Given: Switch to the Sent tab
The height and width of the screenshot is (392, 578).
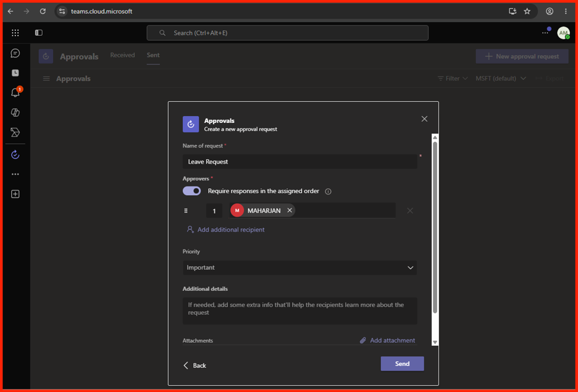Looking at the screenshot, I should click(153, 55).
